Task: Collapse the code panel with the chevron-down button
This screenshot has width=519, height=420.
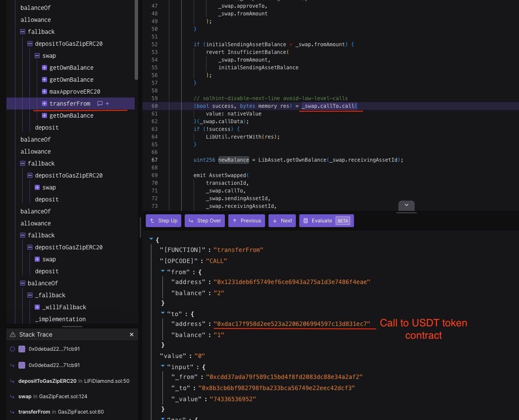Action: pos(406,205)
